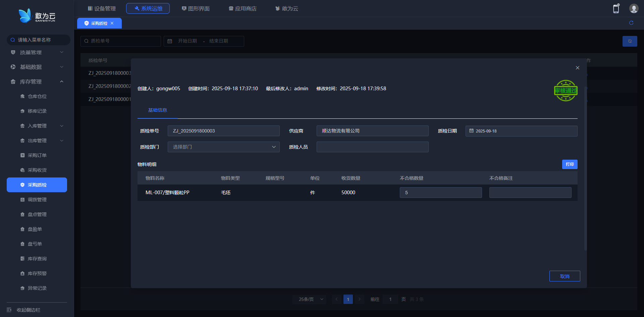Click the page refresh icon under header
This screenshot has height=317, width=644.
631,23
